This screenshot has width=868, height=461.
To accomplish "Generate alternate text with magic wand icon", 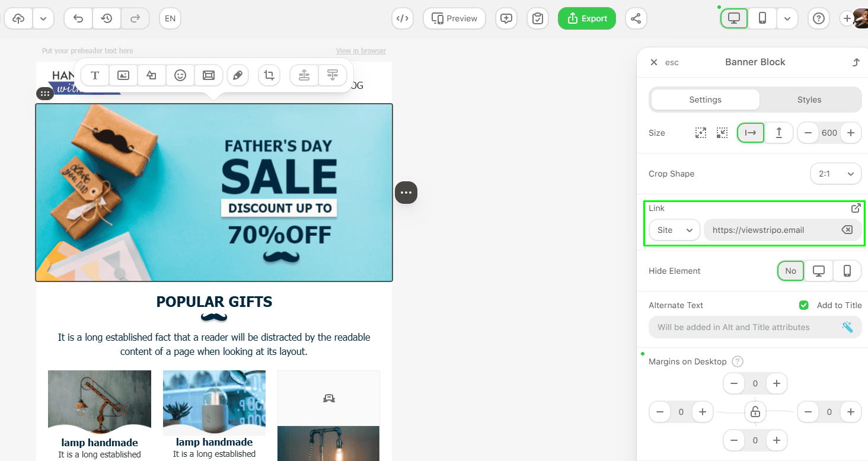I will [x=848, y=327].
